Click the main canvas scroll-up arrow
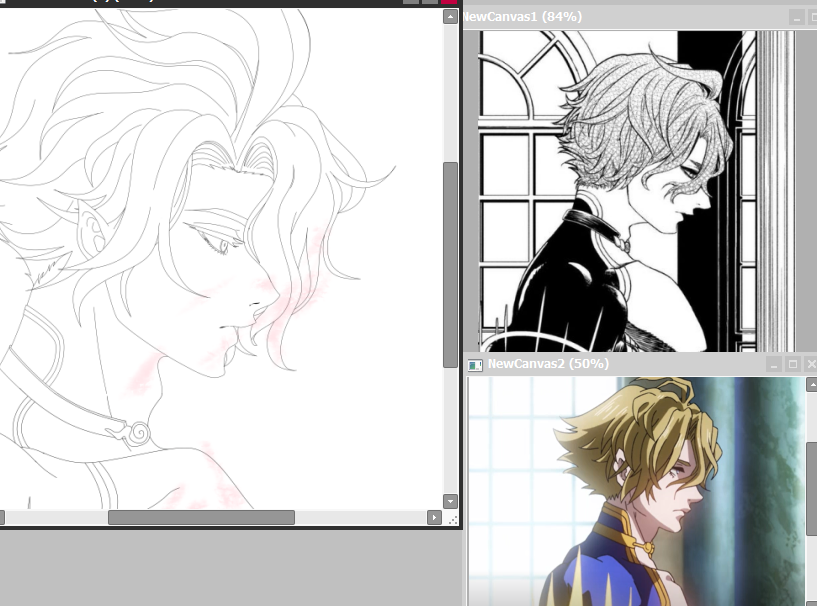The width and height of the screenshot is (817, 606). [x=450, y=17]
